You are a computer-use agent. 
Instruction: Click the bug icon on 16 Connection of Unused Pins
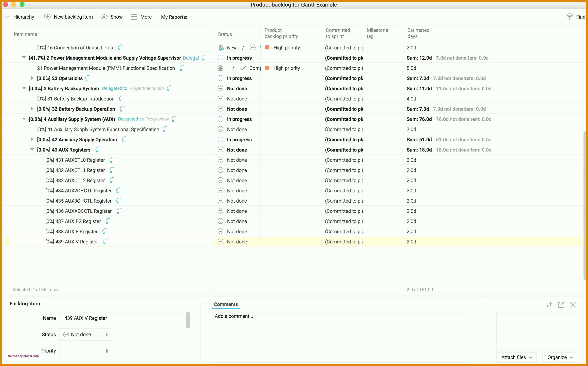click(x=221, y=48)
